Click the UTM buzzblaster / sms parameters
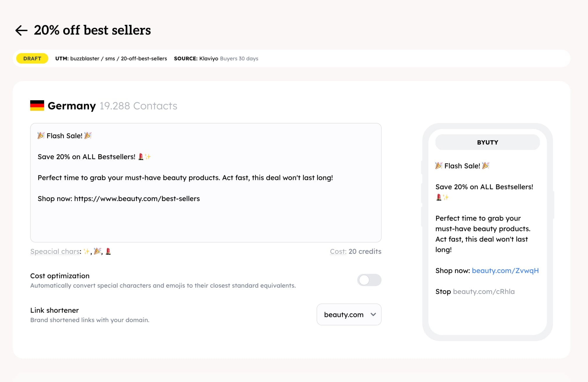The height and width of the screenshot is (382, 588). (111, 58)
